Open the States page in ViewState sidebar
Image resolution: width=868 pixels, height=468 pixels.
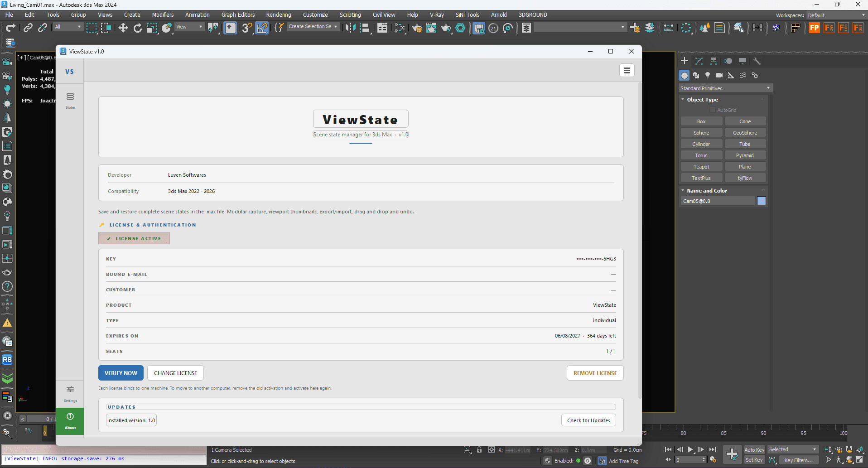70,101
